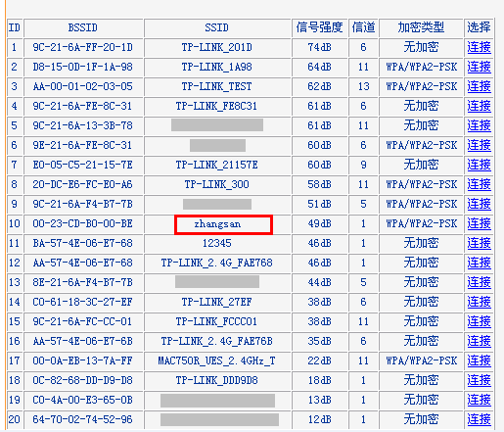
Task: Select BSSID E0-05-C5-21-15-7E
Action: click(x=83, y=165)
